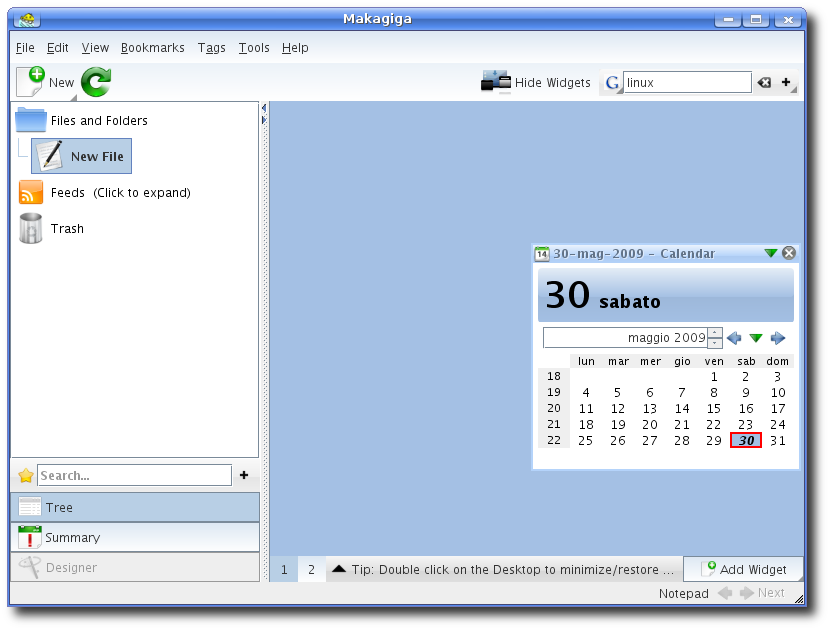Click the Google search engine icon
Screen dimensions: 830x630
(612, 83)
